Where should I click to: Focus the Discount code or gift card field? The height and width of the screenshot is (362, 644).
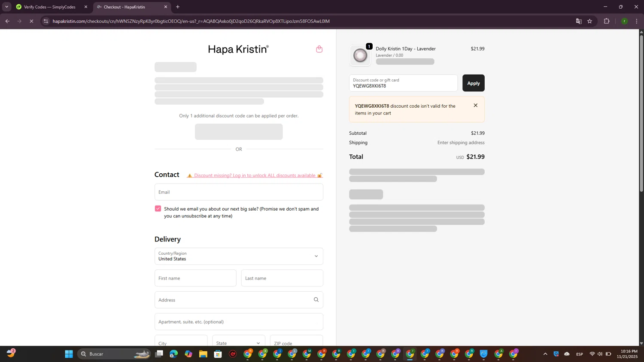pos(403,83)
